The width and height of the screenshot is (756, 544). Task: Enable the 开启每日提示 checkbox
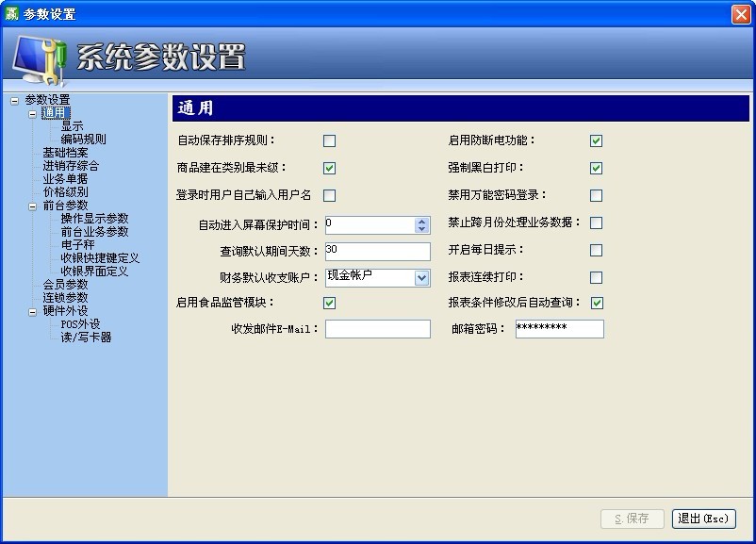click(596, 251)
